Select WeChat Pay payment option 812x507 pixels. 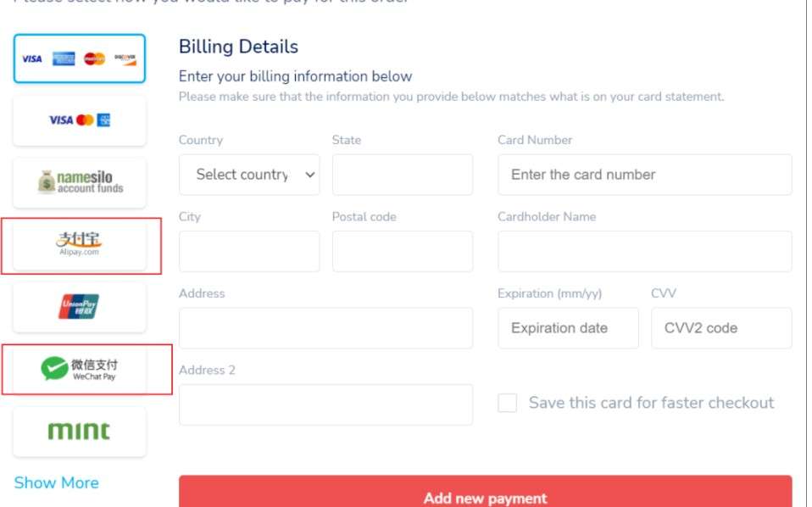click(80, 369)
